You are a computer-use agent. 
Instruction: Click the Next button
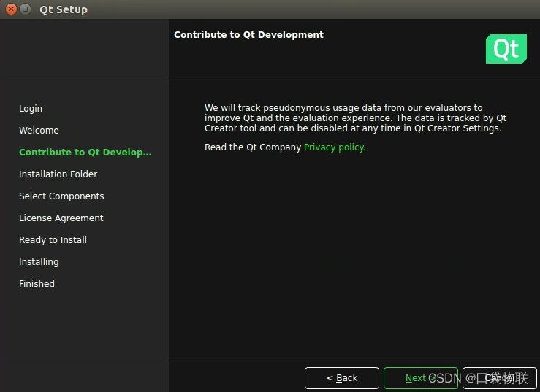pyautogui.click(x=420, y=378)
